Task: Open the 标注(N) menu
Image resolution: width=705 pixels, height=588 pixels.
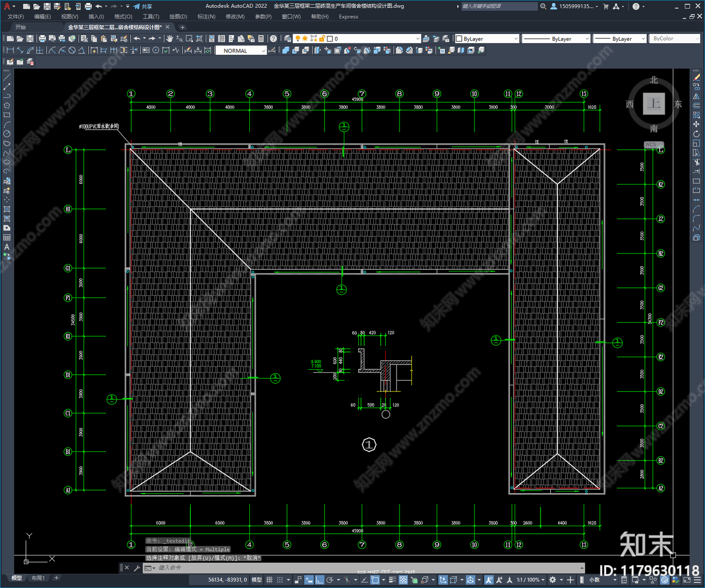Action: [206, 17]
